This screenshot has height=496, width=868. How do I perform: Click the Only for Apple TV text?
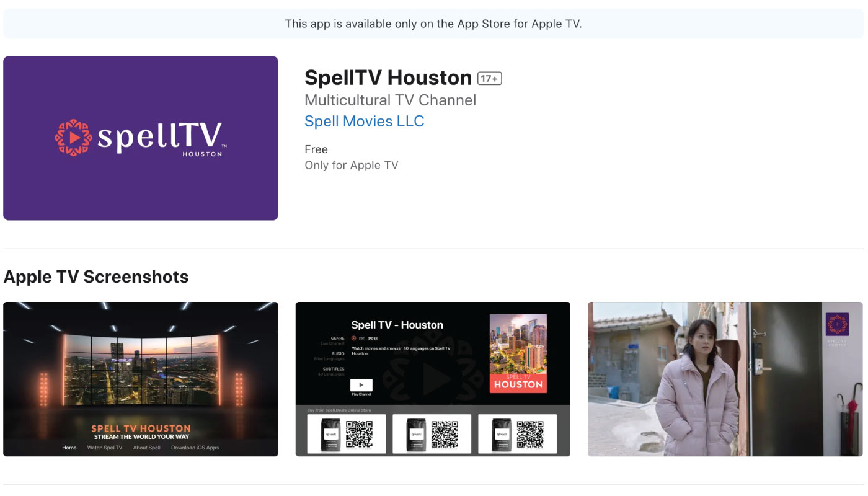pos(352,166)
